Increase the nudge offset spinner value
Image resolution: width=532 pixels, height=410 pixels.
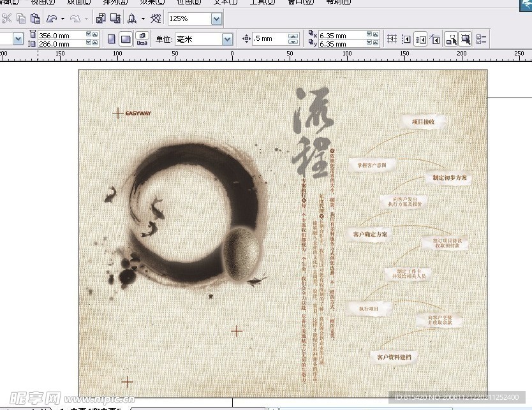[x=294, y=36]
